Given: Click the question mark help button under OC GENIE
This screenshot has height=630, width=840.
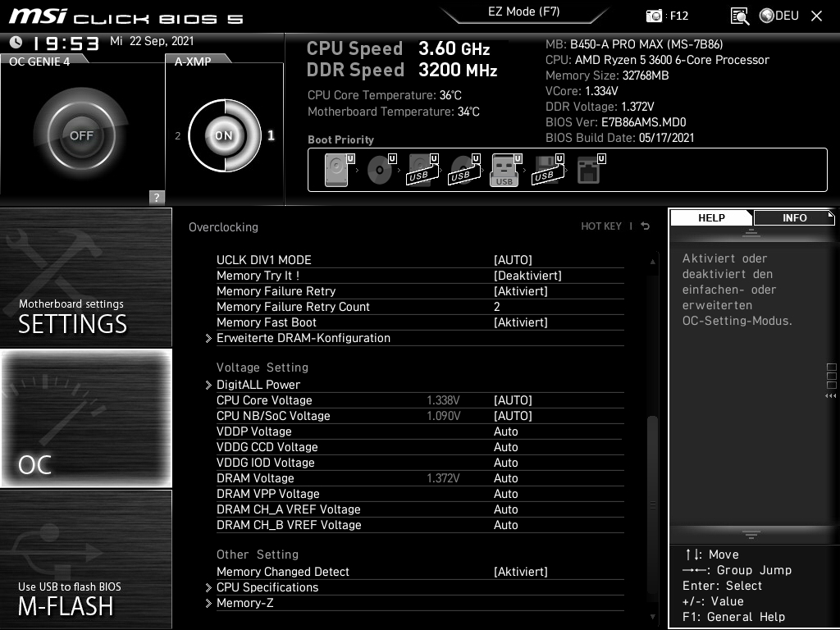Looking at the screenshot, I should tap(155, 197).
